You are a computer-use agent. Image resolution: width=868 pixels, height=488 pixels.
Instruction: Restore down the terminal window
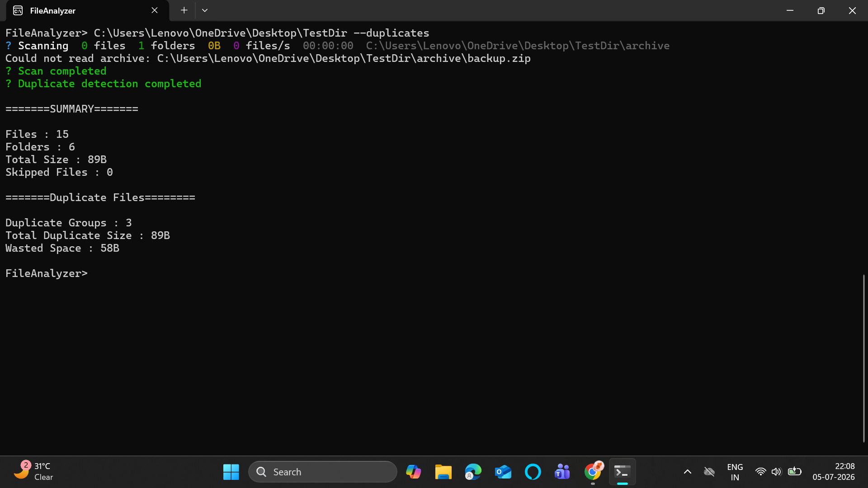821,10
